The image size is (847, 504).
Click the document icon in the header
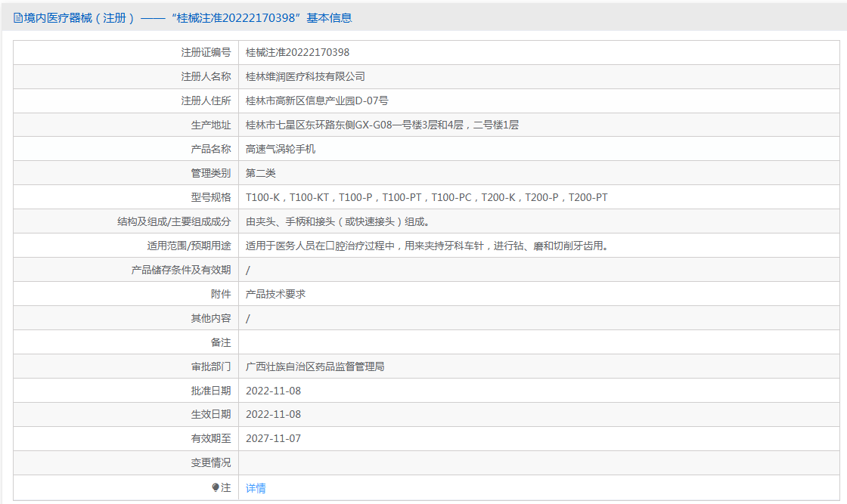tap(18, 18)
